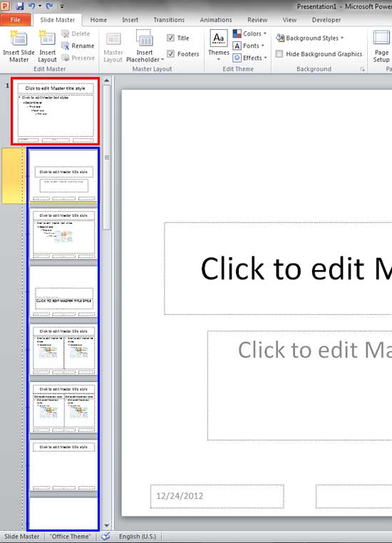Click the Rename button
The image size is (392, 543).
click(x=78, y=46)
